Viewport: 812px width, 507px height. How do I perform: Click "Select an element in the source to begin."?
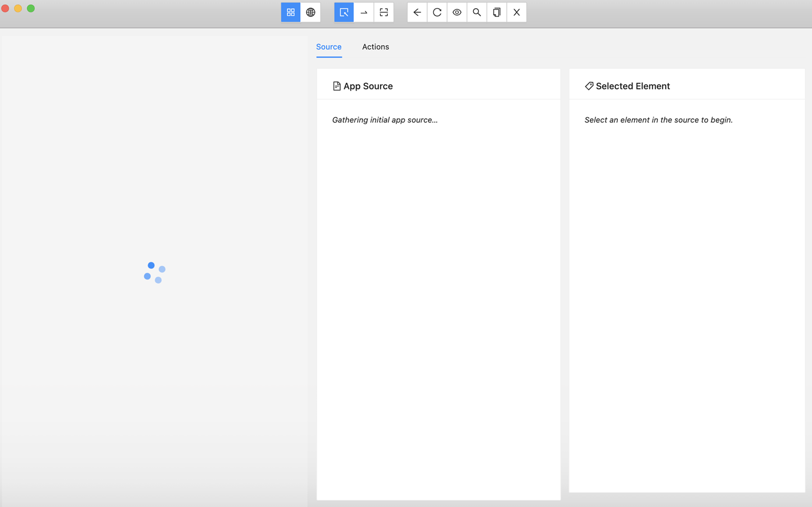tap(658, 120)
